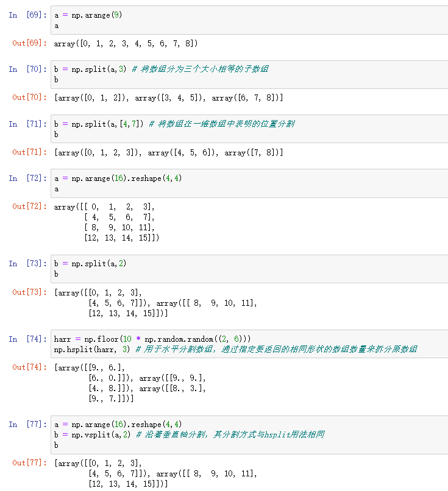
Task: Click the In [72] prompt label
Action: [x=27, y=178]
